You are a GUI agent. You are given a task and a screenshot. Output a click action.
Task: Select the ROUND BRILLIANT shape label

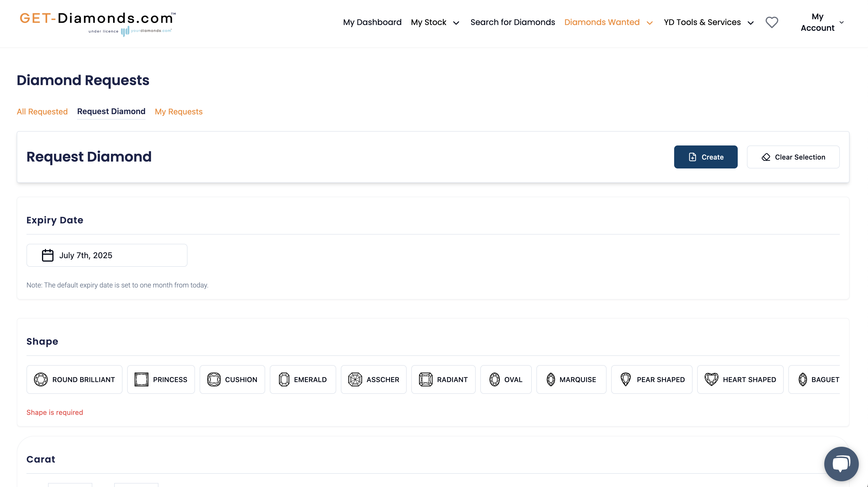84,379
